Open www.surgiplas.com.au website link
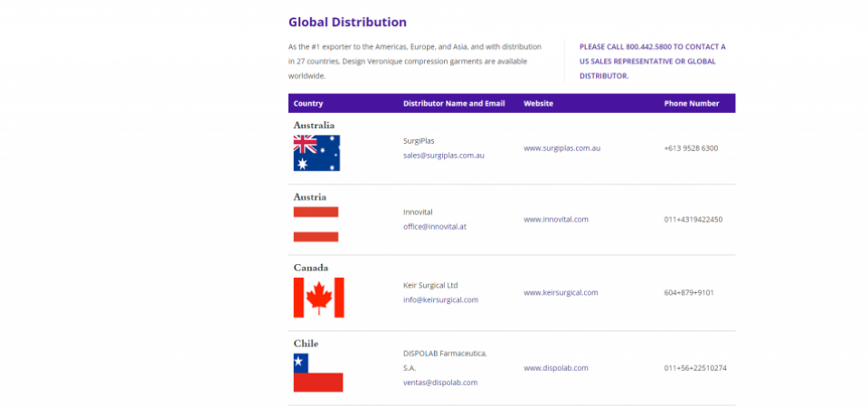Image resolution: width=868 pixels, height=407 pixels. point(561,148)
